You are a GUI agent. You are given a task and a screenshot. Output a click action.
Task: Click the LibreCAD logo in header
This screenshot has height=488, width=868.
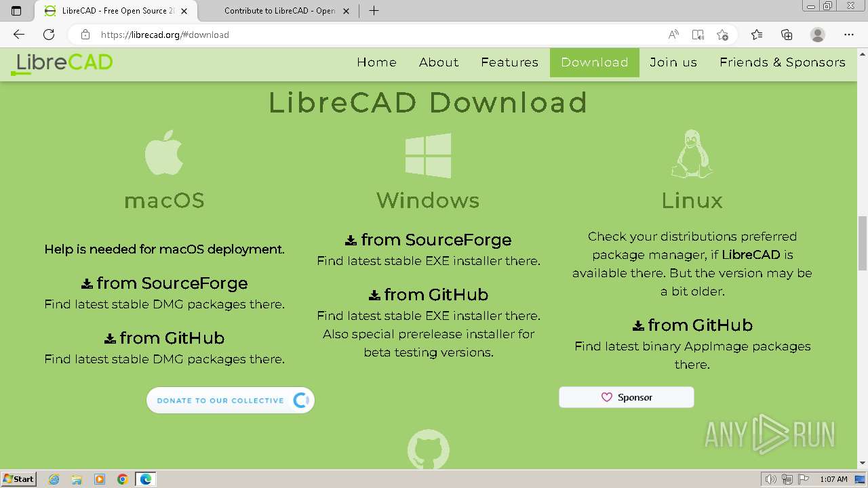point(62,63)
